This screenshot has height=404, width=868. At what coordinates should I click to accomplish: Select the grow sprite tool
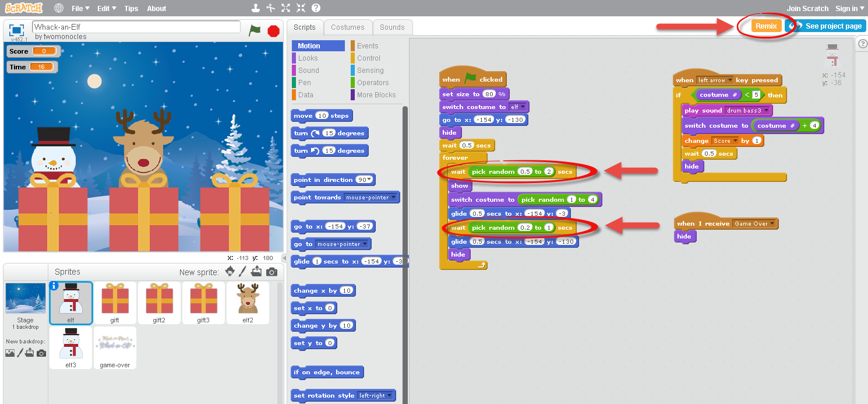(285, 8)
